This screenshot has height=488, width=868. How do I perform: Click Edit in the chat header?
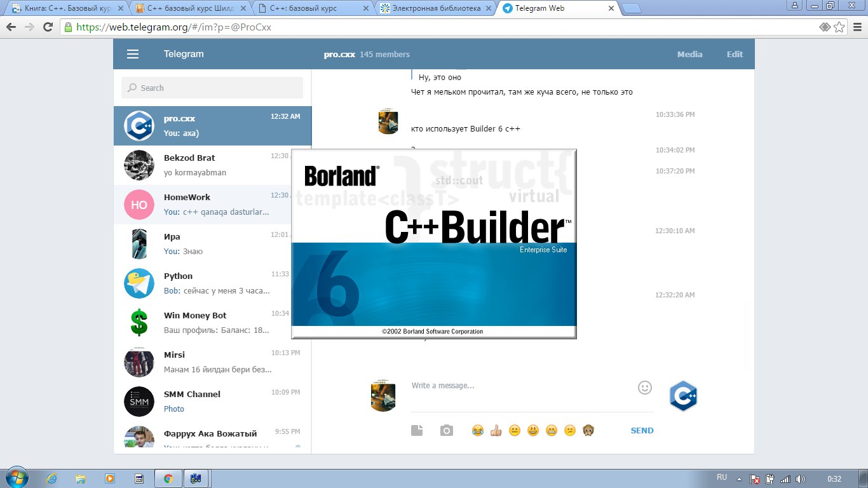click(x=735, y=54)
